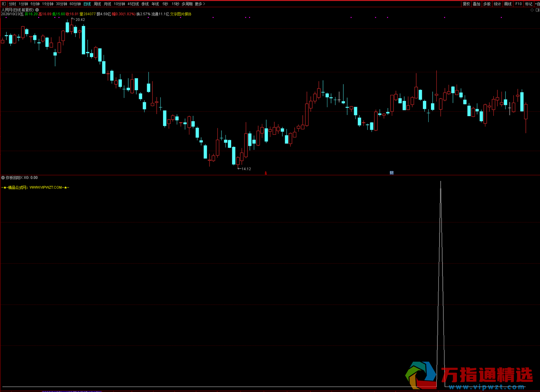The image size is (540, 392).
Task: Open the 炸板回阳 indicator dropdown circle
Action: tap(3, 178)
